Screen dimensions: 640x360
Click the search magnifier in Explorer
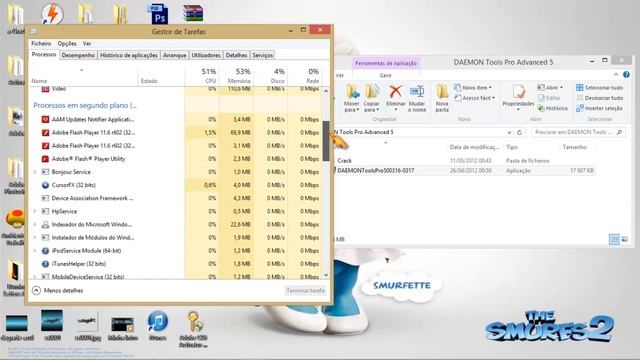tap(619, 132)
